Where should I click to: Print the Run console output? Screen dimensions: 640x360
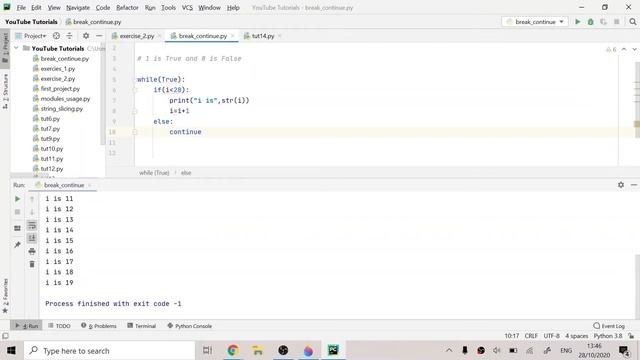pyautogui.click(x=32, y=251)
